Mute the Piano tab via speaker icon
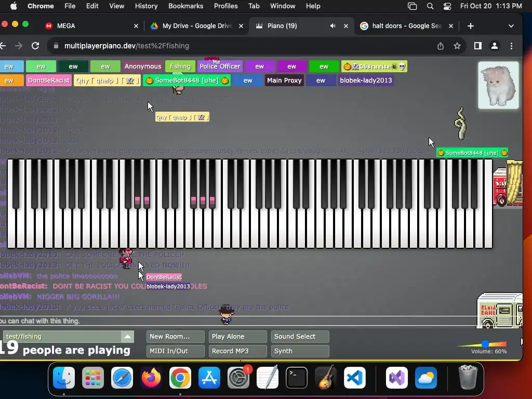 (333, 26)
